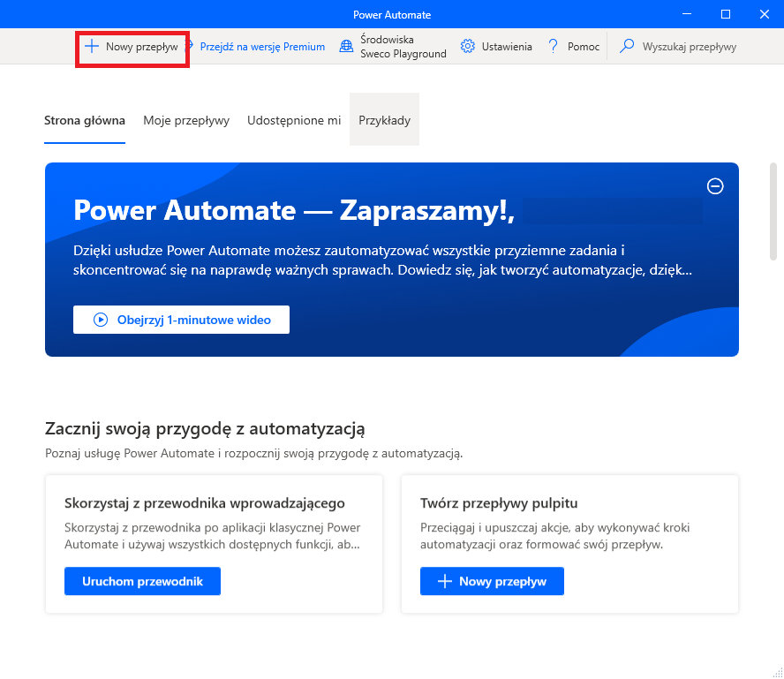Follow the Przejdź na wersję Premium link

point(262,47)
